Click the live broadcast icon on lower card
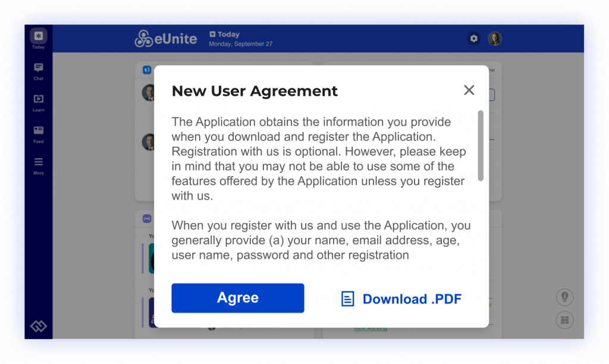 click(x=147, y=218)
